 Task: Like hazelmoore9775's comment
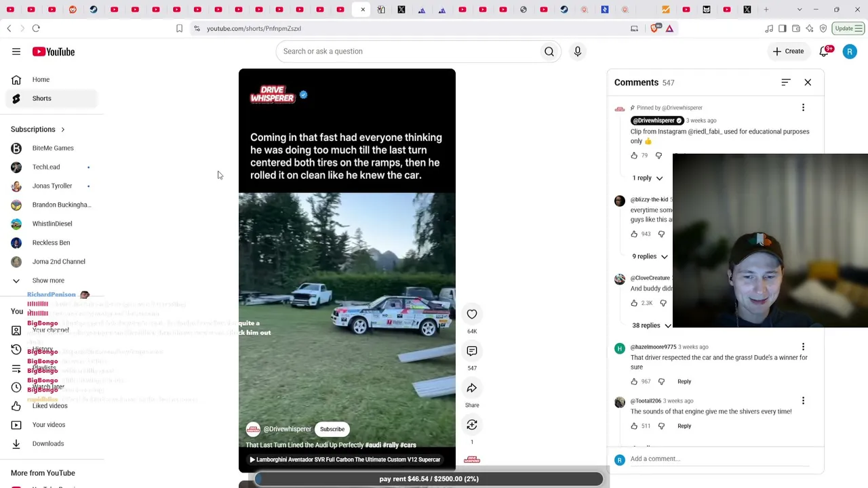point(635,382)
